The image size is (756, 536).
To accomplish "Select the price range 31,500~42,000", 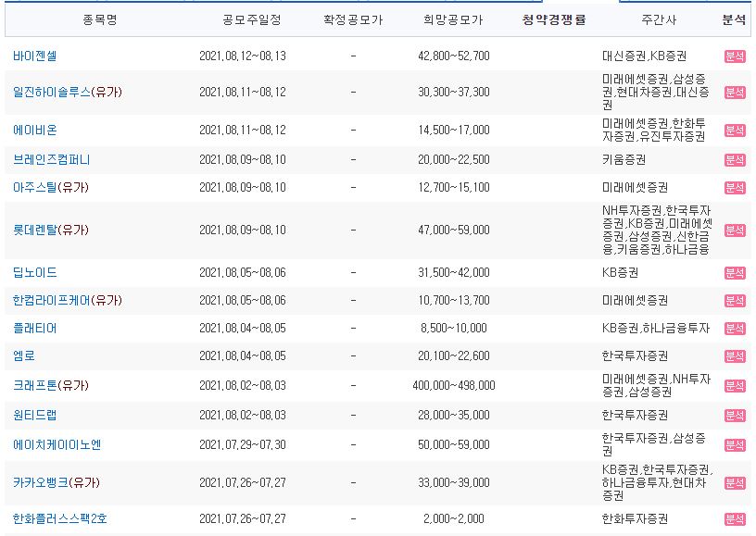I will pyautogui.click(x=454, y=272).
